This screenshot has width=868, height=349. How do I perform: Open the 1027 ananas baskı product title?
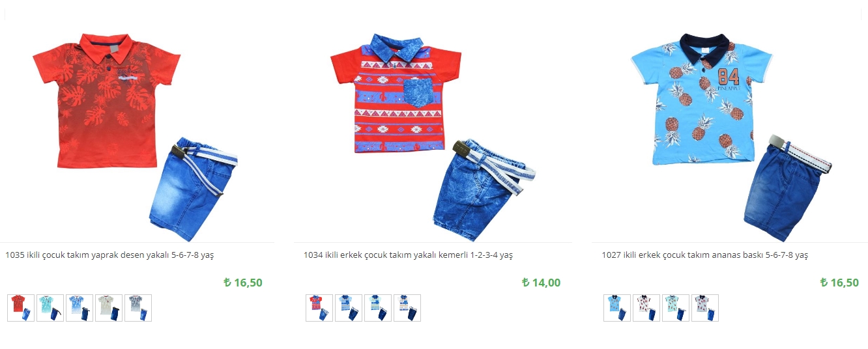pos(705,255)
